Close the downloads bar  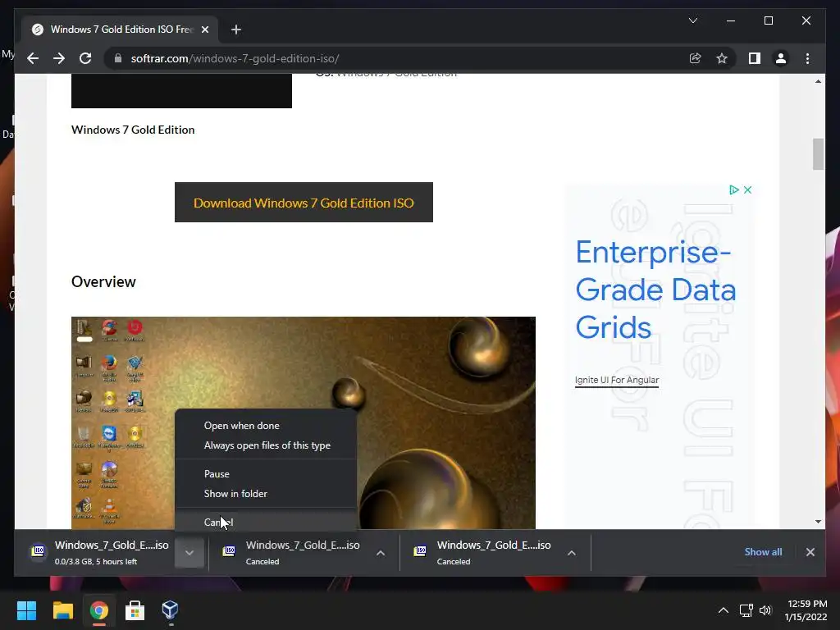pos(810,552)
